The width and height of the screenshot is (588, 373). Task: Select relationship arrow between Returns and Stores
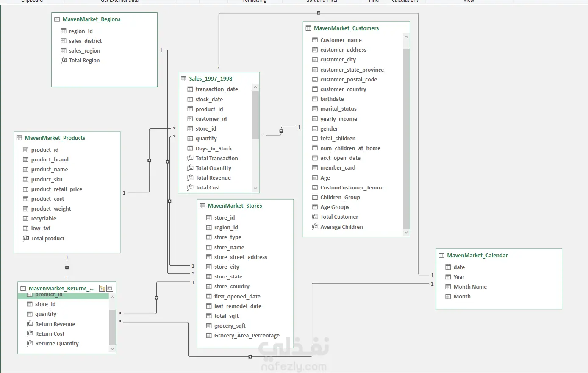(x=156, y=298)
